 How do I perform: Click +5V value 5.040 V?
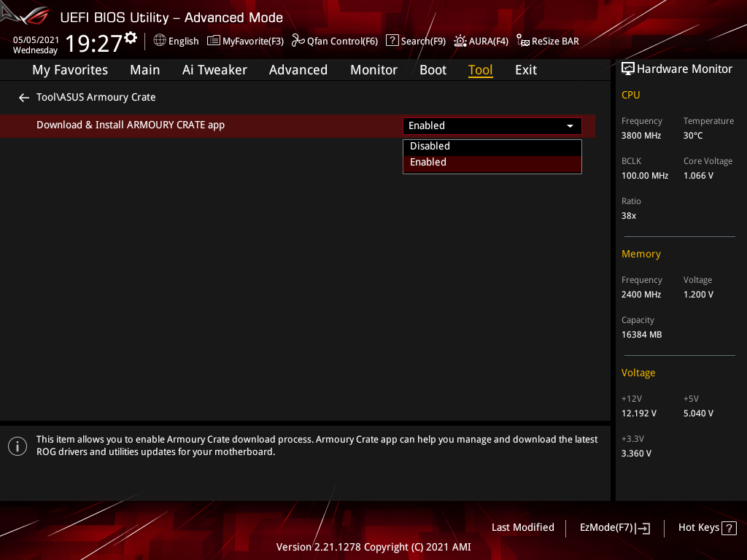(x=698, y=413)
